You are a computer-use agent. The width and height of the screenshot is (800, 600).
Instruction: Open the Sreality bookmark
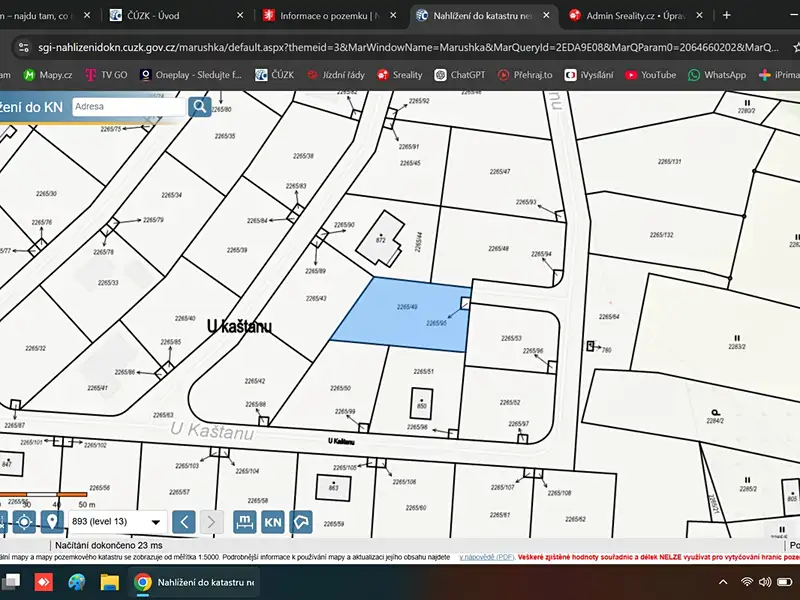399,75
